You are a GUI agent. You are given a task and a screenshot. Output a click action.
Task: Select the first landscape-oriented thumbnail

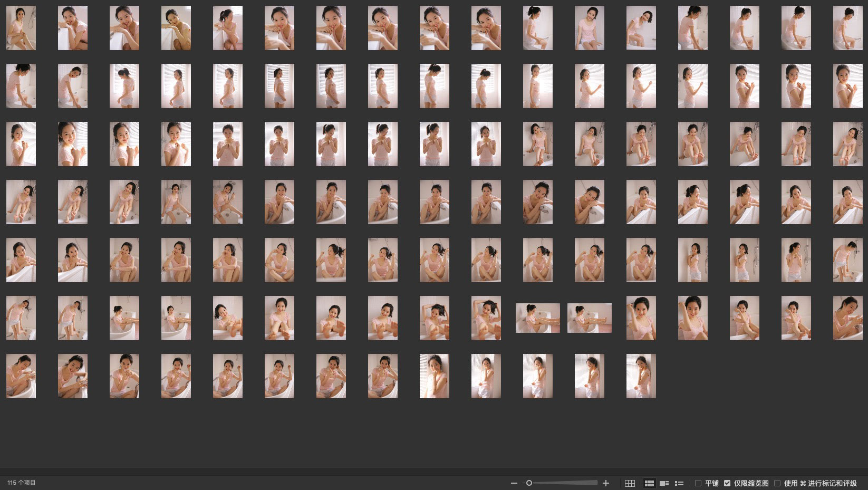(x=538, y=318)
